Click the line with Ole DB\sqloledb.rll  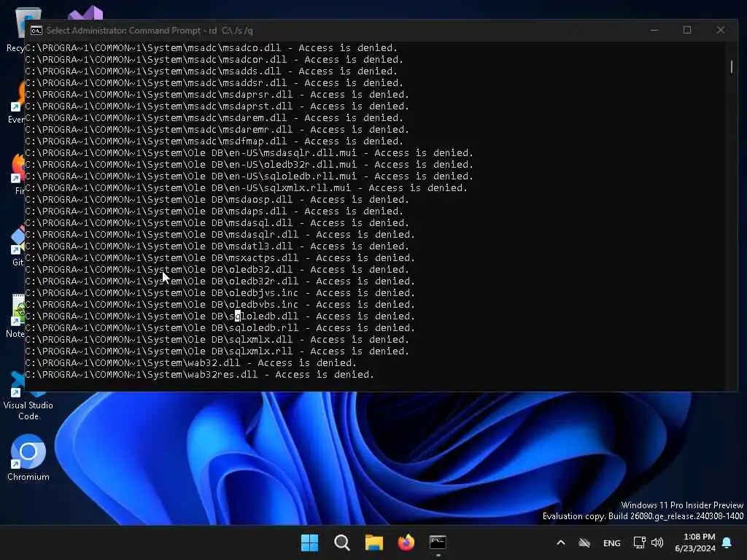[x=220, y=327]
